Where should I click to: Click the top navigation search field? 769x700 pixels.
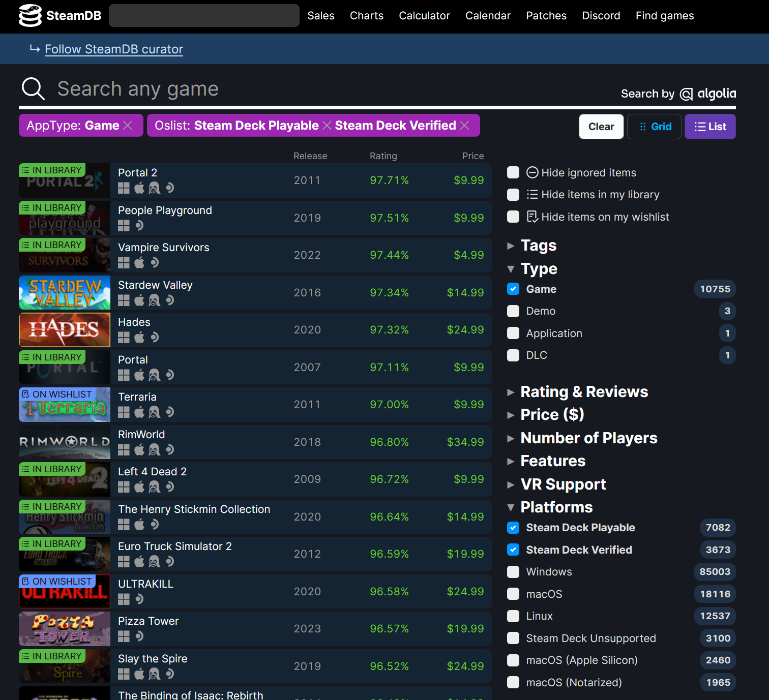coord(204,16)
